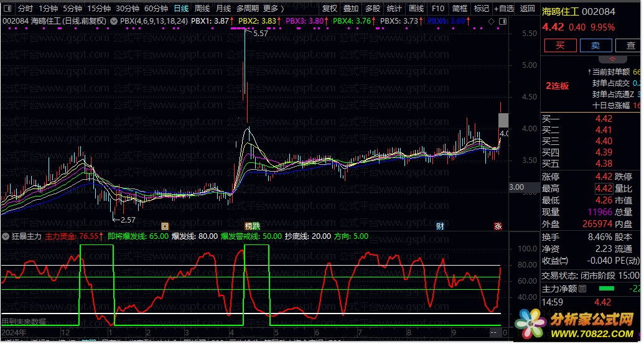Click the red 买 buy button

click(x=559, y=45)
